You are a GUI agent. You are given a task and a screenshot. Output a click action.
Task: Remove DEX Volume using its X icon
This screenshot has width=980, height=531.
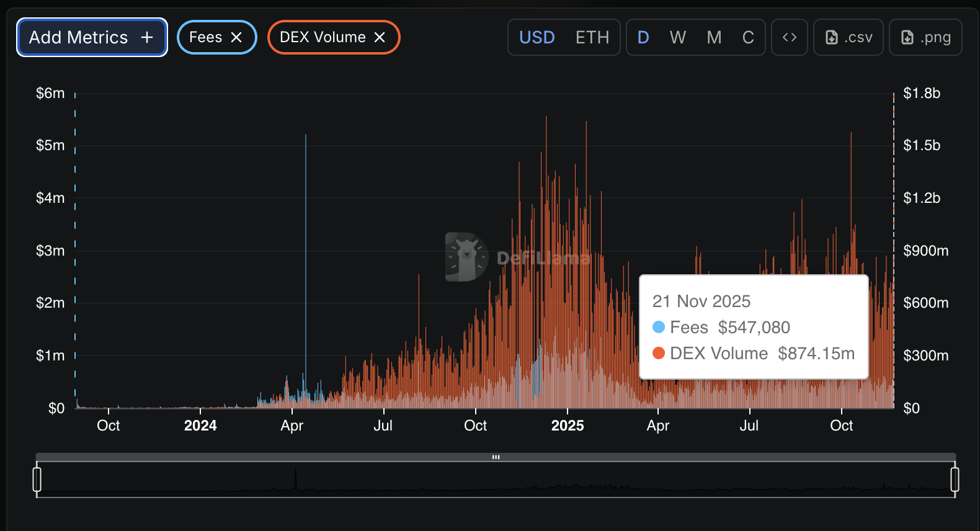click(x=380, y=38)
